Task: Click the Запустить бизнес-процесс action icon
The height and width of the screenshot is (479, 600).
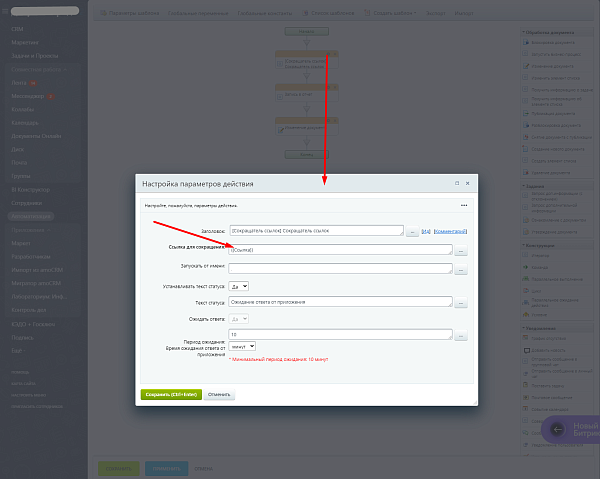Action: pos(526,54)
